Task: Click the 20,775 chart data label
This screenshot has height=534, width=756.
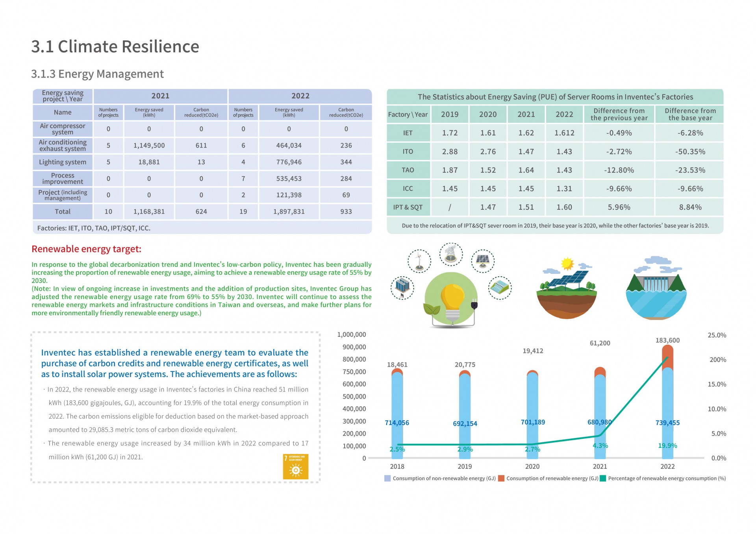Action: tap(465, 365)
